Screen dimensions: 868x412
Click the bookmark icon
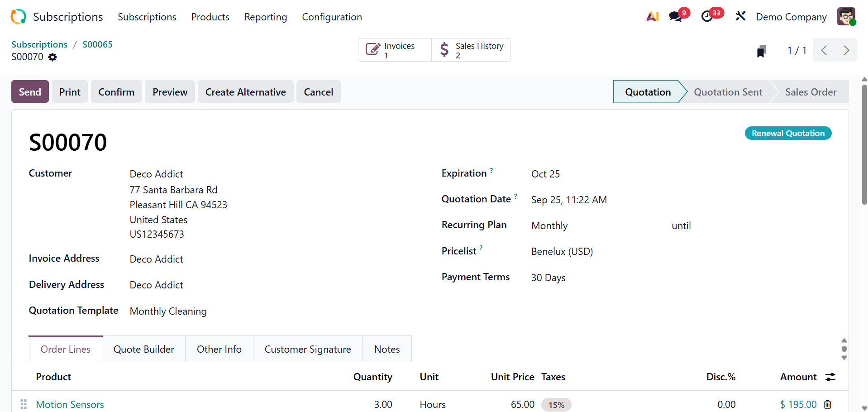[x=761, y=51]
